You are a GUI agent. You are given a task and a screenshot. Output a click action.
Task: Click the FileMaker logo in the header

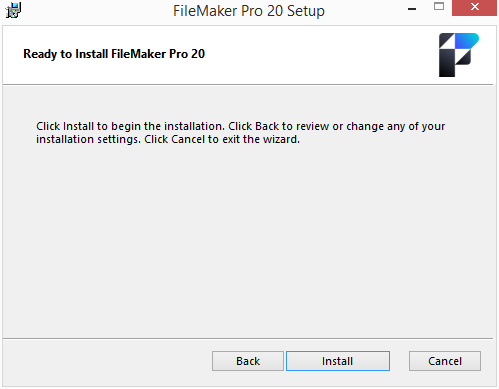tap(459, 55)
